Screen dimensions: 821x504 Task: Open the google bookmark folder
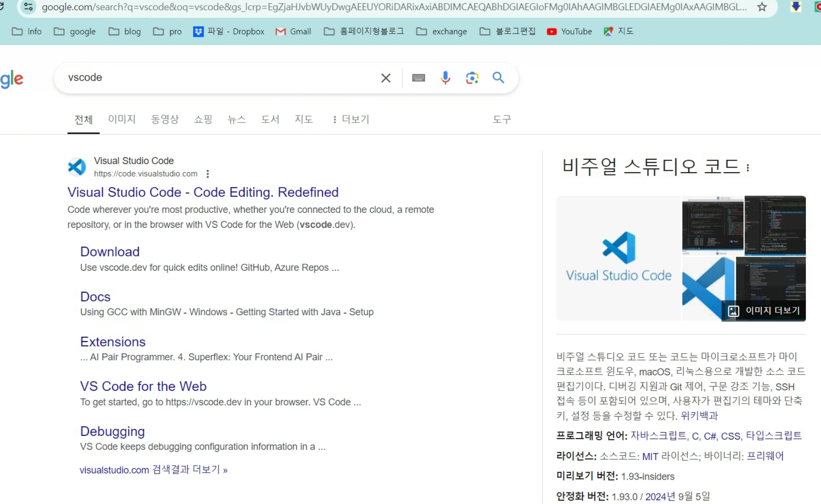(75, 31)
